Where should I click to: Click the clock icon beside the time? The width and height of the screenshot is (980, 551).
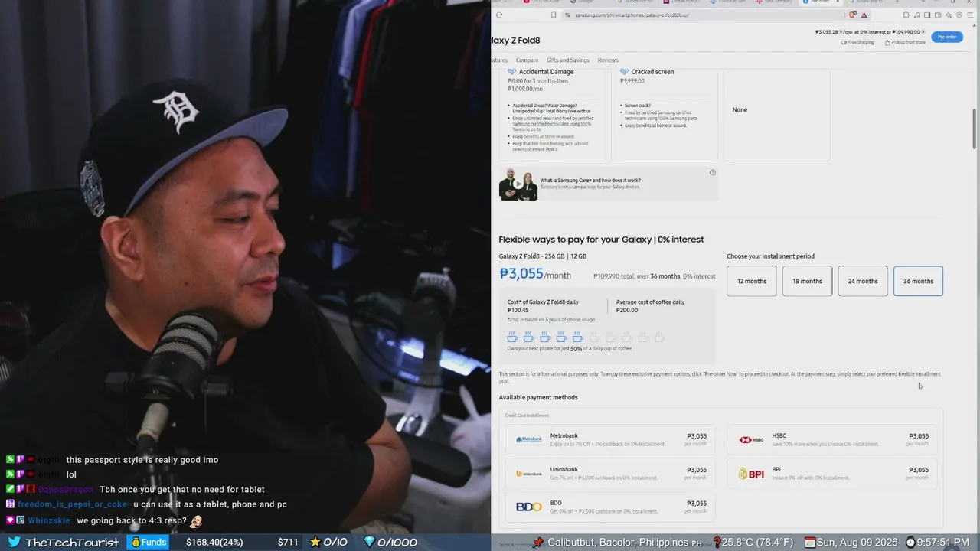[x=910, y=543]
